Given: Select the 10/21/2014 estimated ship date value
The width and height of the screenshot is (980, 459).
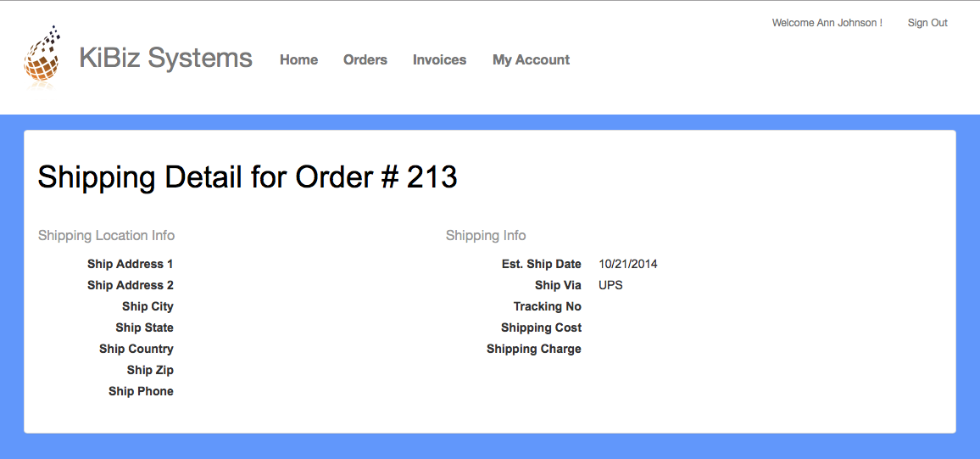Looking at the screenshot, I should point(627,265).
